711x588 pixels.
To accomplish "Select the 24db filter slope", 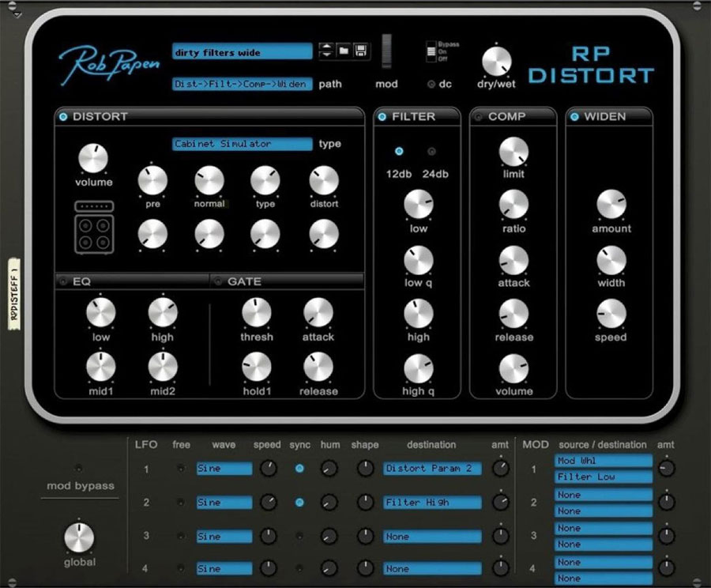I will pyautogui.click(x=431, y=152).
